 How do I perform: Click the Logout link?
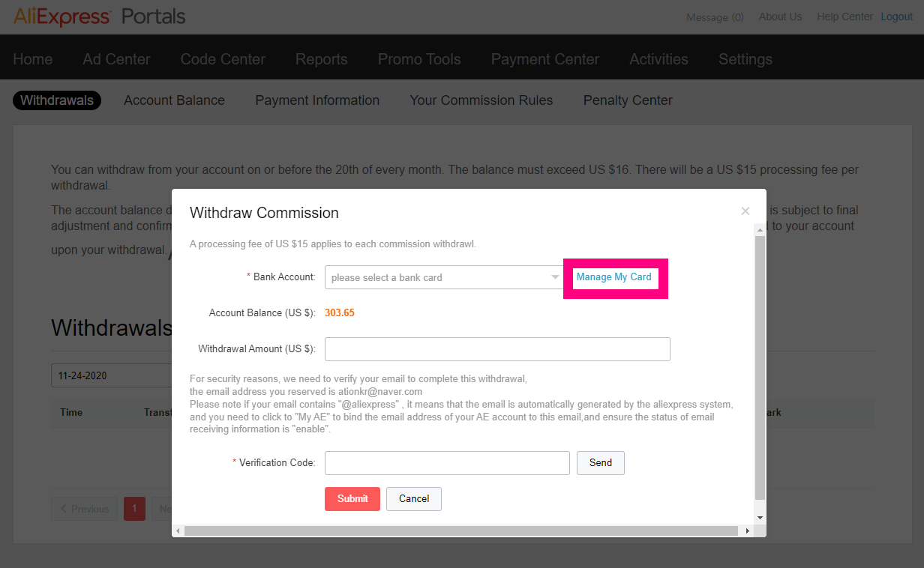point(896,16)
